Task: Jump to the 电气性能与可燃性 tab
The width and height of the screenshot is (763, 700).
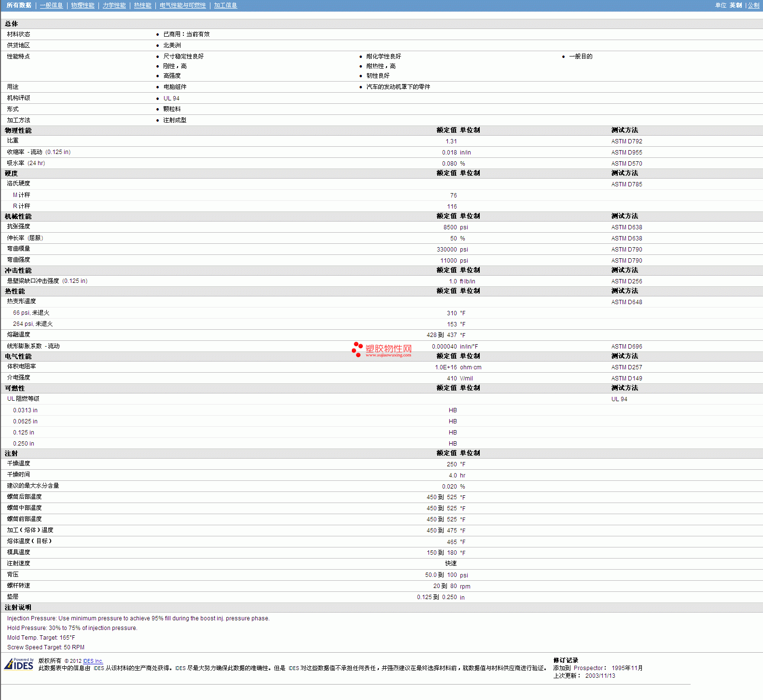Action: 182,5
